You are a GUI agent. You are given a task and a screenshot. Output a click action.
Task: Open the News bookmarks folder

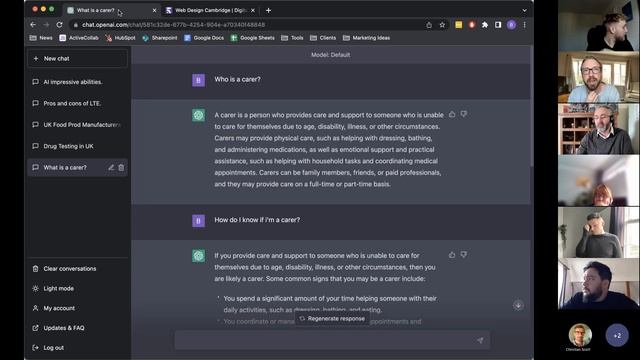[41, 38]
